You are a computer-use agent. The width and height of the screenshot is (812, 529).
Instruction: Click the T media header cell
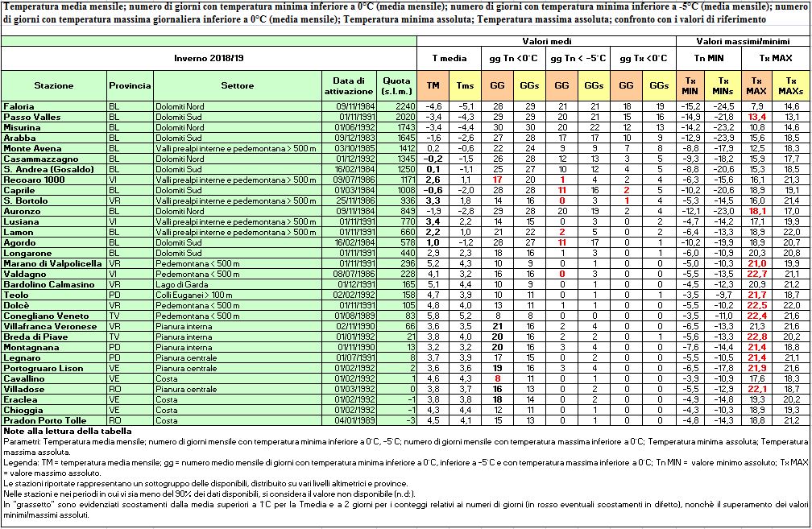pos(449,58)
